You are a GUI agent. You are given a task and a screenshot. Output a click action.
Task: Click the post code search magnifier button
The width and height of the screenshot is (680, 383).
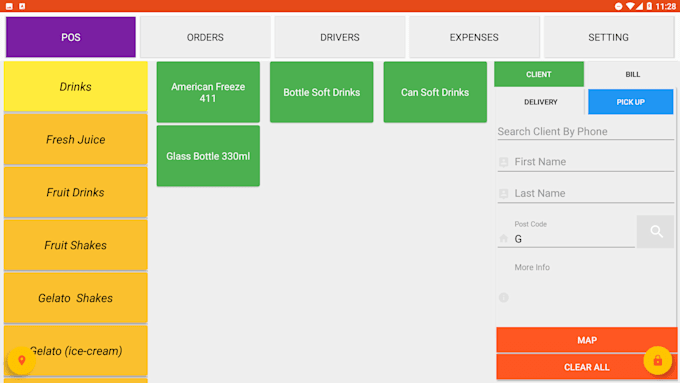[656, 232]
